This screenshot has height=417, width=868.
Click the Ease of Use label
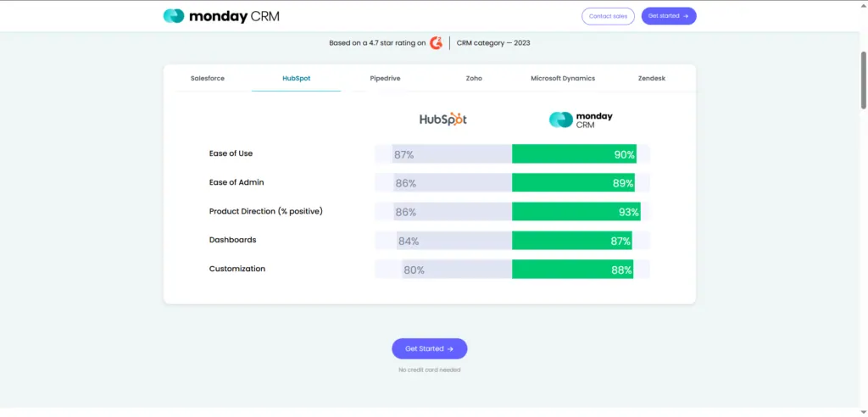click(231, 153)
